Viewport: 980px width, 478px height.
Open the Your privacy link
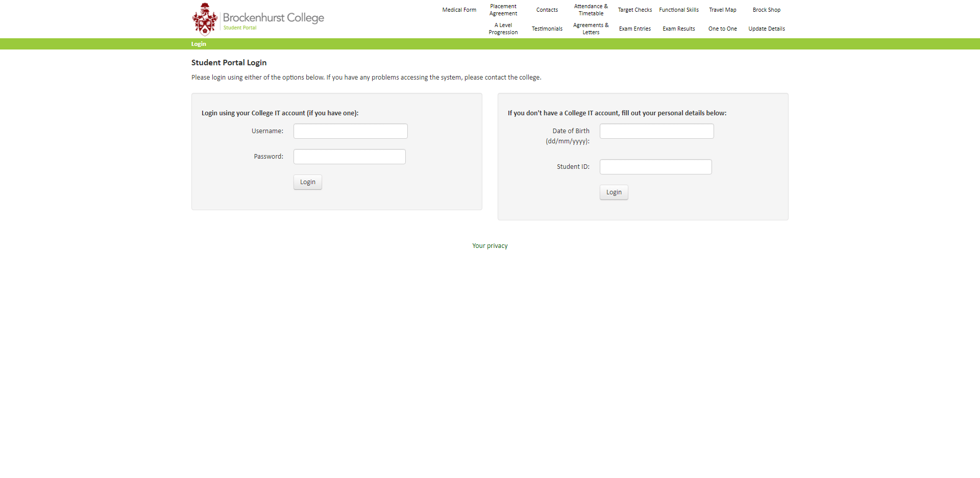tap(490, 246)
